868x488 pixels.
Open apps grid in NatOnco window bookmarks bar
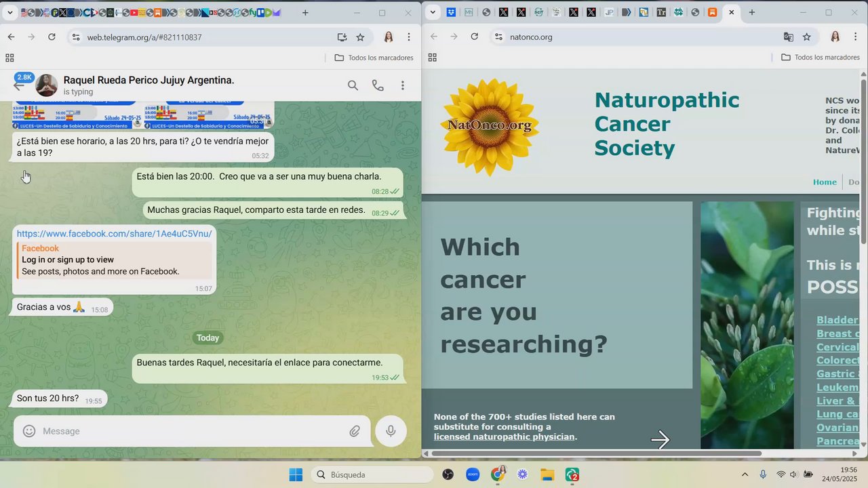[433, 57]
